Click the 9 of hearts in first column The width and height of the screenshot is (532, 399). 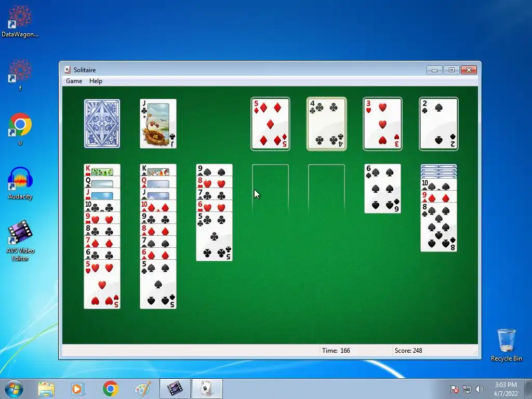[x=102, y=218]
